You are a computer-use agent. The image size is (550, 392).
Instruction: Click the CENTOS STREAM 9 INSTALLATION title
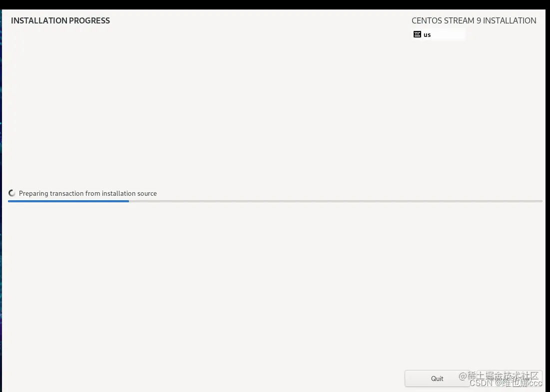point(474,20)
